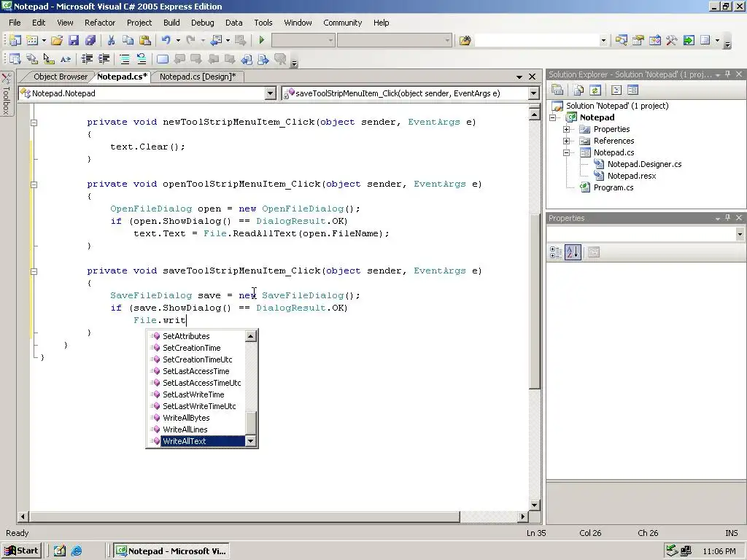Switch to the Object Browser tab
747x560 pixels.
click(x=61, y=77)
